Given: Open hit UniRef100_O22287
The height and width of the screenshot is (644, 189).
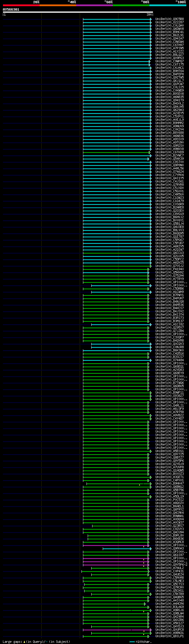Looking at the screenshot, I should pos(170,22).
